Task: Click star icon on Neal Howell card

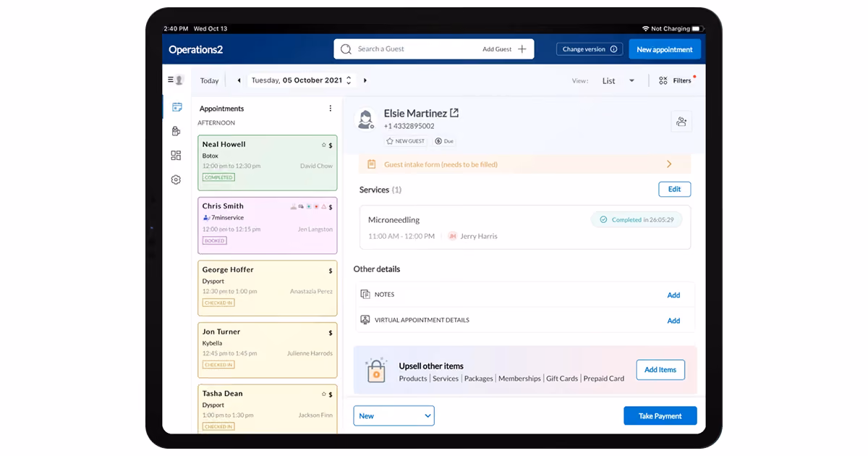Action: pos(324,145)
